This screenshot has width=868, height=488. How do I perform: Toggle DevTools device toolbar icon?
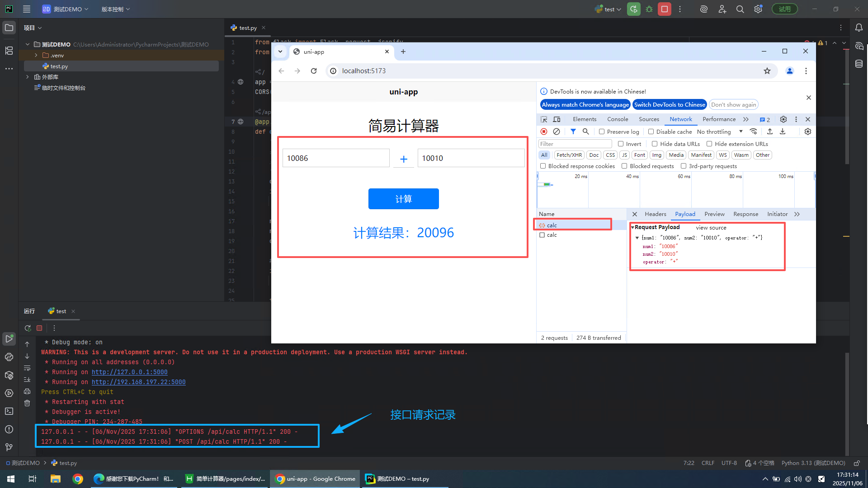557,119
